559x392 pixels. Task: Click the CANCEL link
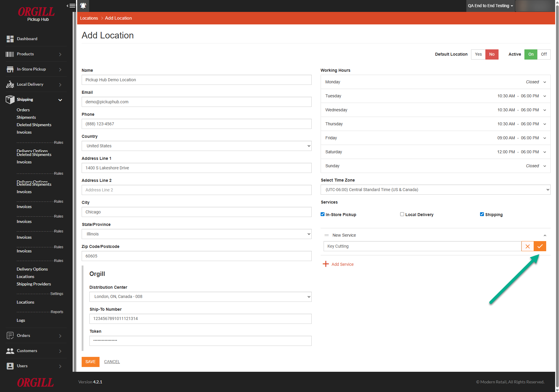(112, 362)
